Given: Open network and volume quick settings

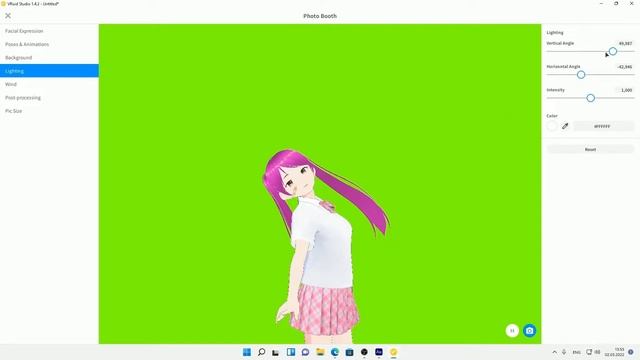Looking at the screenshot, I should click(x=593, y=352).
